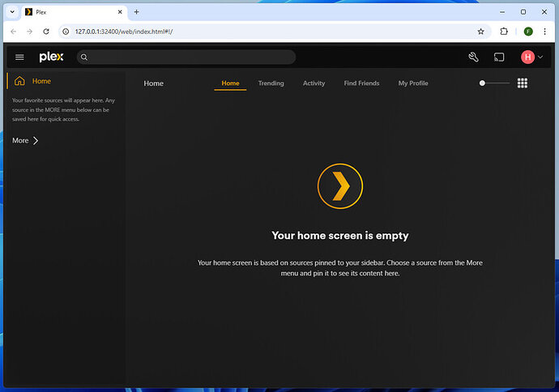The width and height of the screenshot is (559, 392).
Task: Click the sidebar Home house icon
Action: (19, 81)
